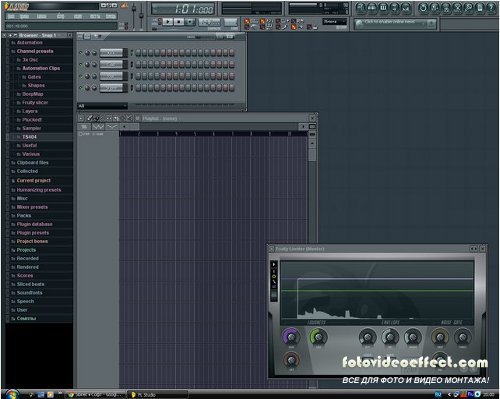Screen dimensions: 500x399
Task: Click the second channel name button in step sequencer
Action: point(111,64)
